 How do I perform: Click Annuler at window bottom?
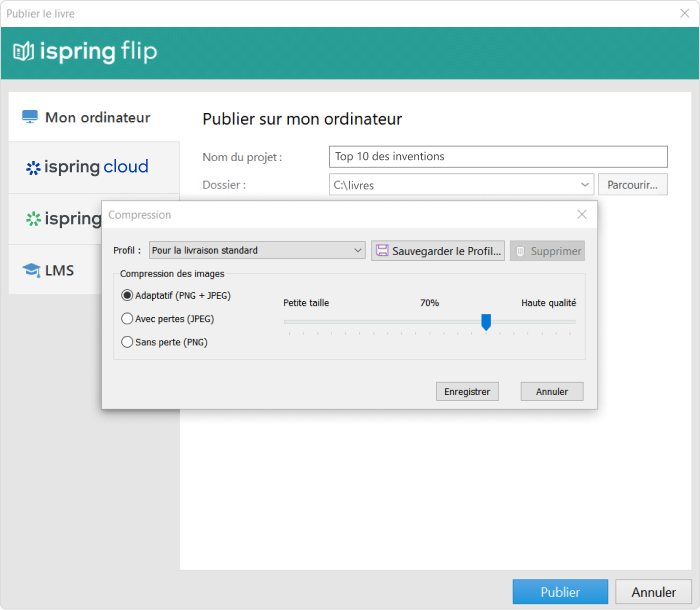(654, 592)
